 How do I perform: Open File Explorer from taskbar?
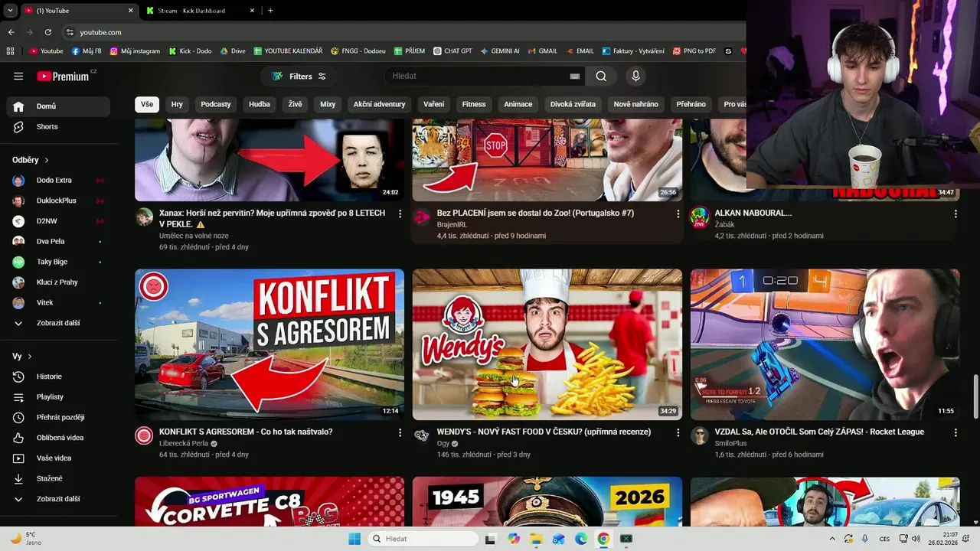click(536, 539)
